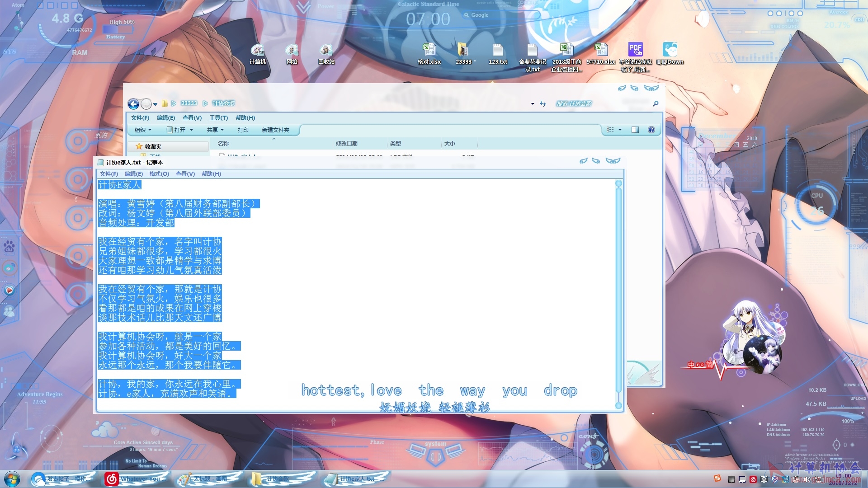Sort by 修改日期 column header
Image resolution: width=868 pixels, height=488 pixels.
[360, 144]
